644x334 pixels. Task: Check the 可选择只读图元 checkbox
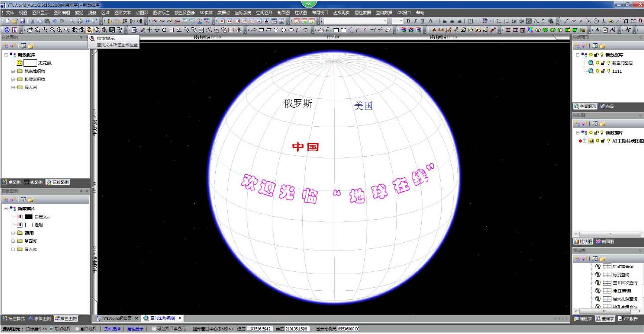154,329
